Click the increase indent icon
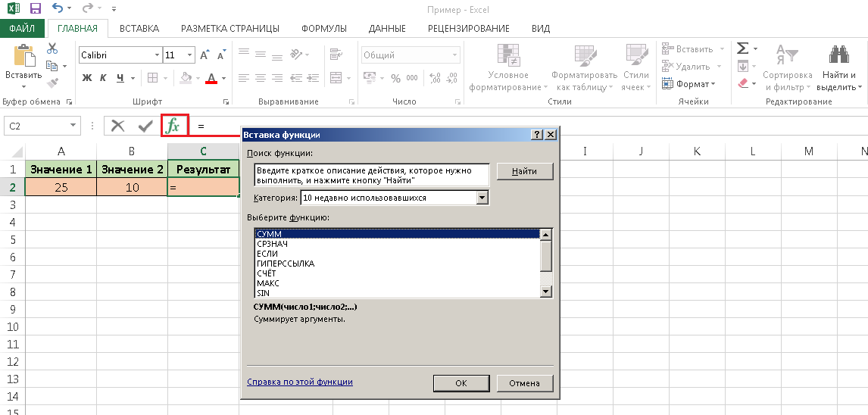The image size is (868, 415). pyautogui.click(x=312, y=78)
